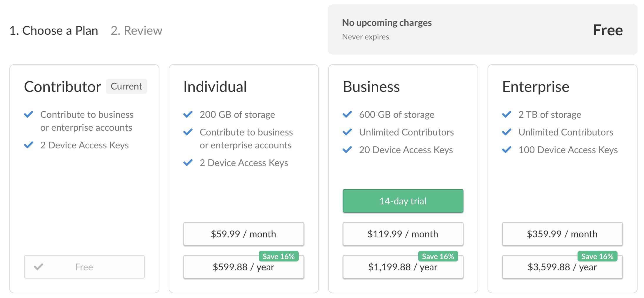The height and width of the screenshot is (298, 644).
Task: Click checkmark next to Business Unlimited Contributors
Action: tap(347, 132)
